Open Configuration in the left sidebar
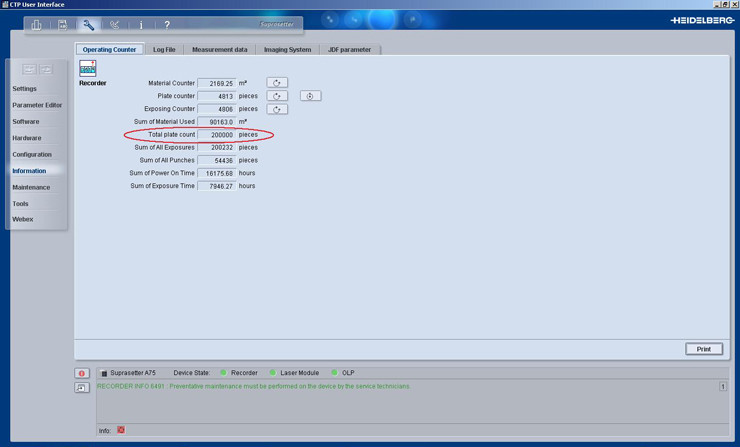The height and width of the screenshot is (447, 740). [32, 155]
